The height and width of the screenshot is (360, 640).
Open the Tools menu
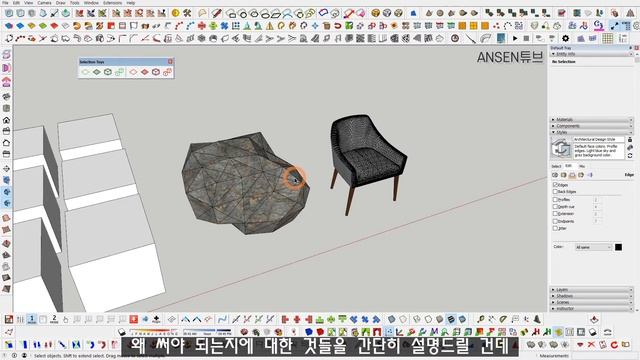coord(75,2)
